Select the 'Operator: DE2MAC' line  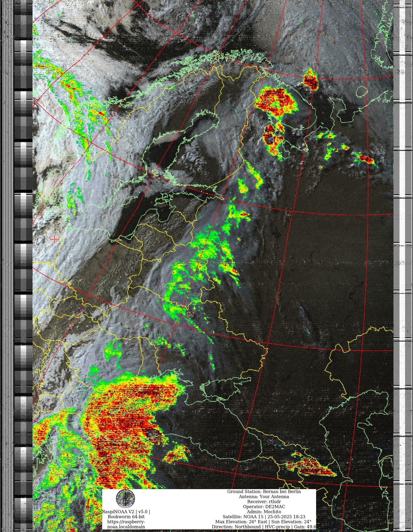point(264,507)
